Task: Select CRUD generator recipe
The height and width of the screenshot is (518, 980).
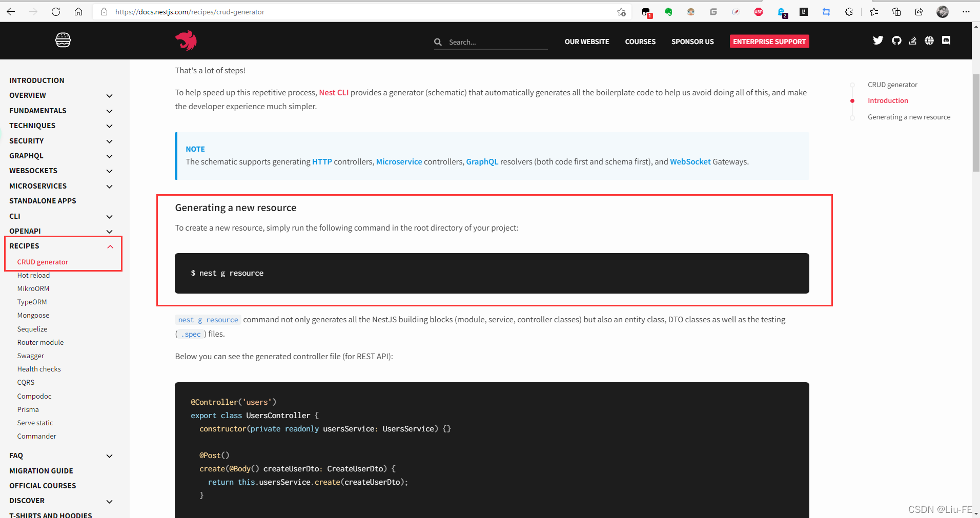Action: click(x=43, y=262)
